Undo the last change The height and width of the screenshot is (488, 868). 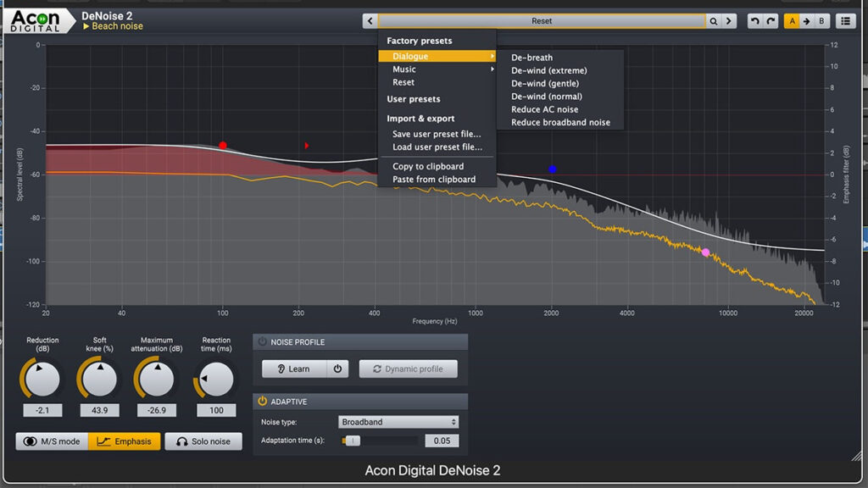754,21
